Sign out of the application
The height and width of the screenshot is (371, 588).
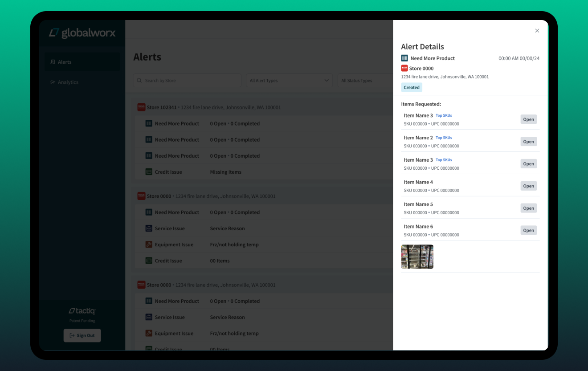82,335
